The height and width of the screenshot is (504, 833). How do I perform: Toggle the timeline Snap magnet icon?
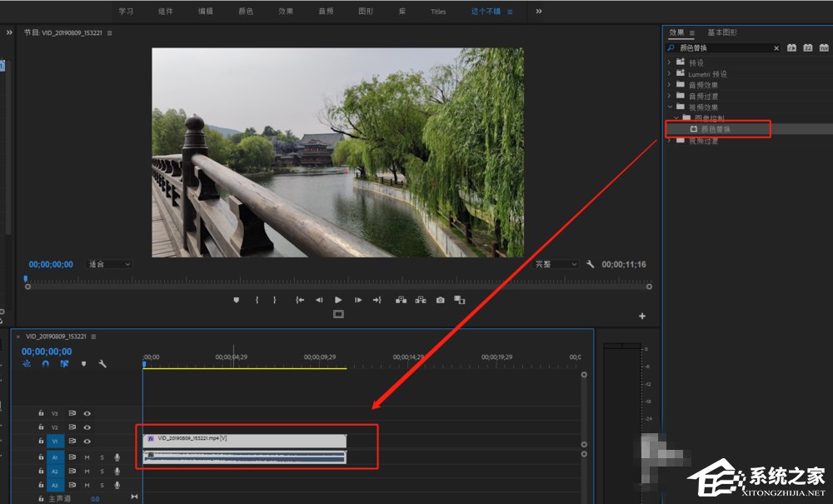click(45, 364)
